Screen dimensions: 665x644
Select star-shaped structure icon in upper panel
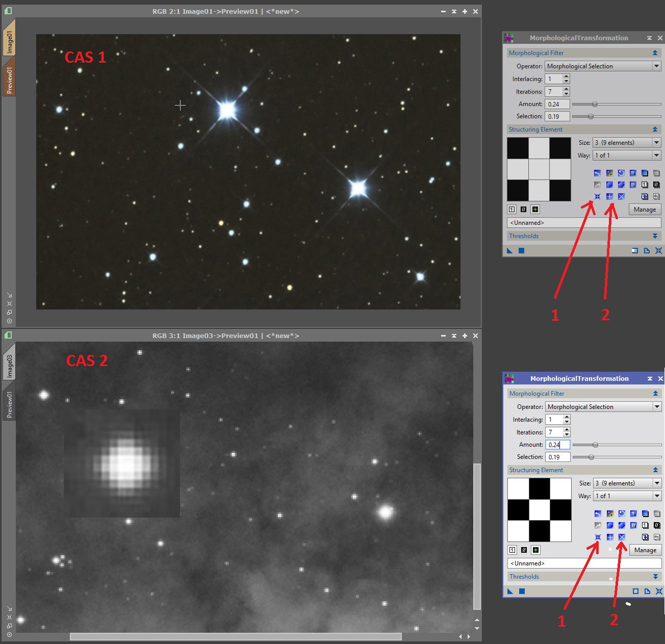597,196
